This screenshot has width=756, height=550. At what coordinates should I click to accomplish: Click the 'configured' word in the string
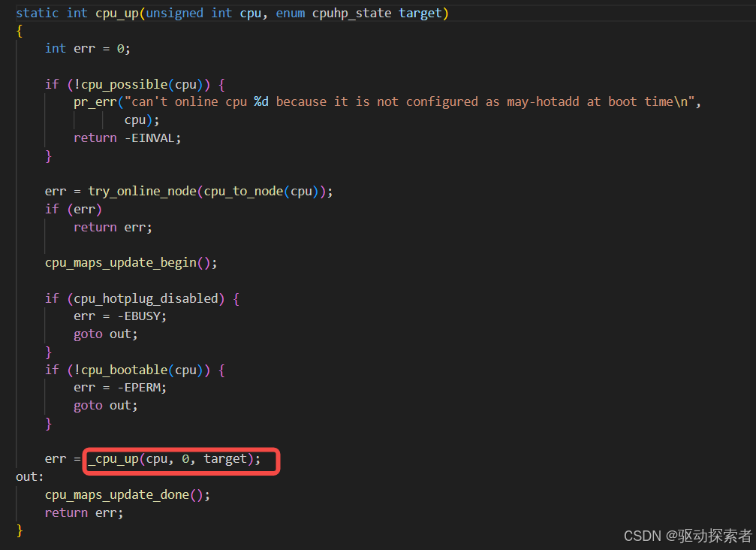pyautogui.click(x=441, y=102)
